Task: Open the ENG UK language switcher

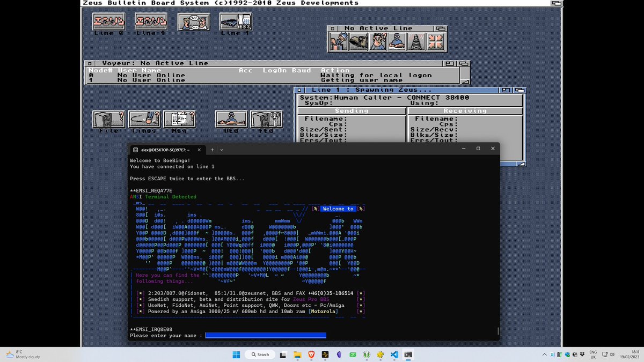Action: (x=593, y=354)
